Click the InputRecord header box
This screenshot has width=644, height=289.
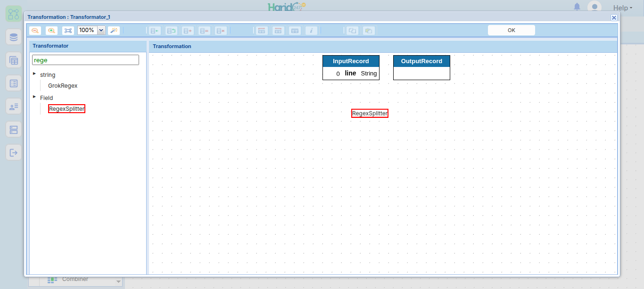pos(351,61)
